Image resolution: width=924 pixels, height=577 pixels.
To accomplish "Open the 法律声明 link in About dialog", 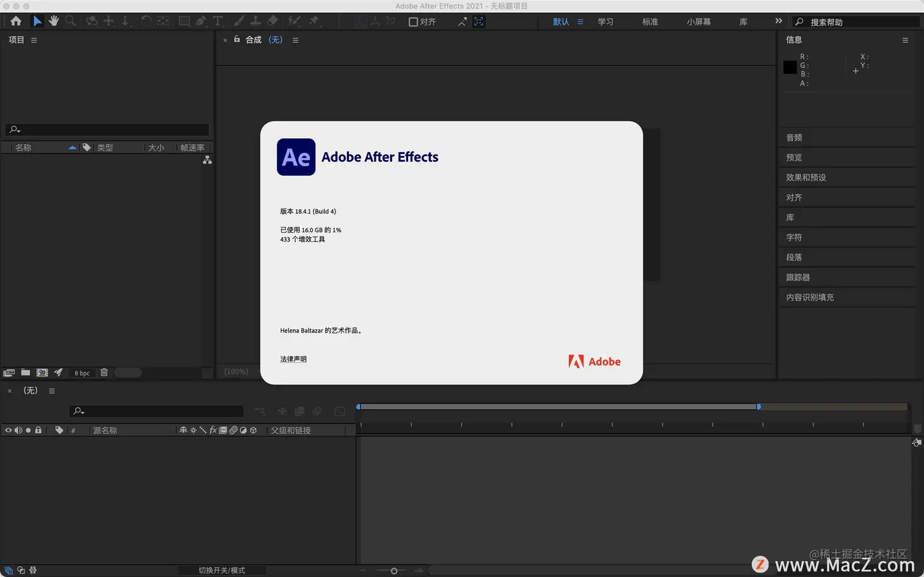I will (x=293, y=359).
